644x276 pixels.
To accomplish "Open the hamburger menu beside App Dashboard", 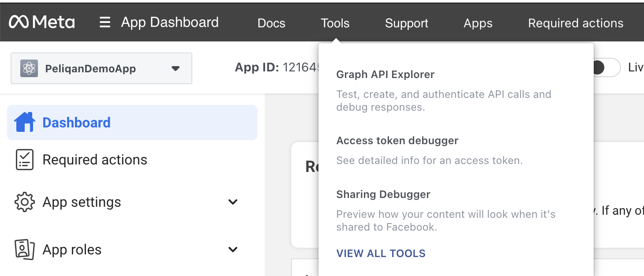I will pyautogui.click(x=105, y=22).
